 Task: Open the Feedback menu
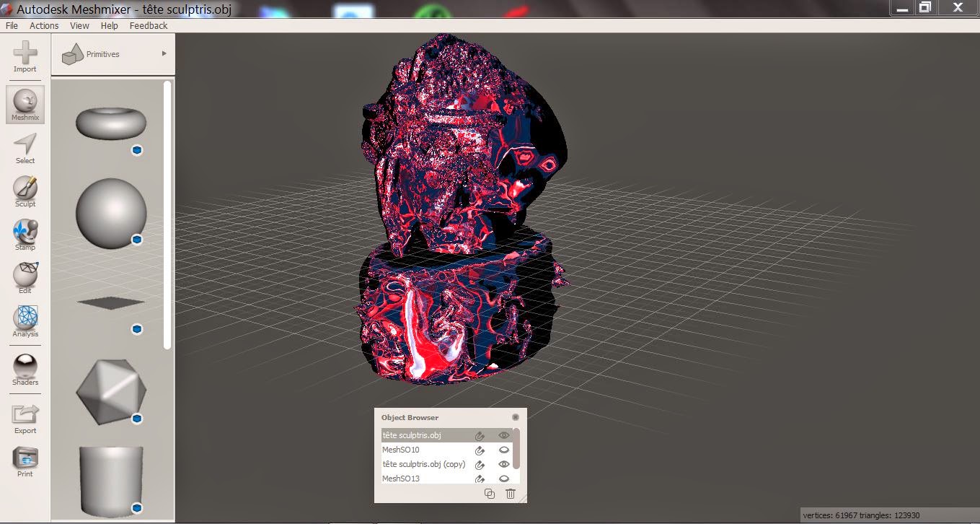[x=149, y=25]
